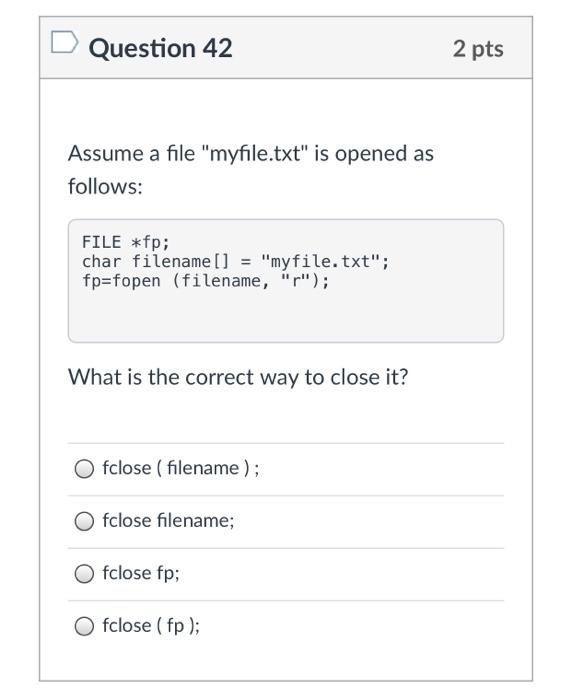Screen dimensions: 572x700
Task: Click the "fp=fopen" call in code
Action: click(x=121, y=281)
